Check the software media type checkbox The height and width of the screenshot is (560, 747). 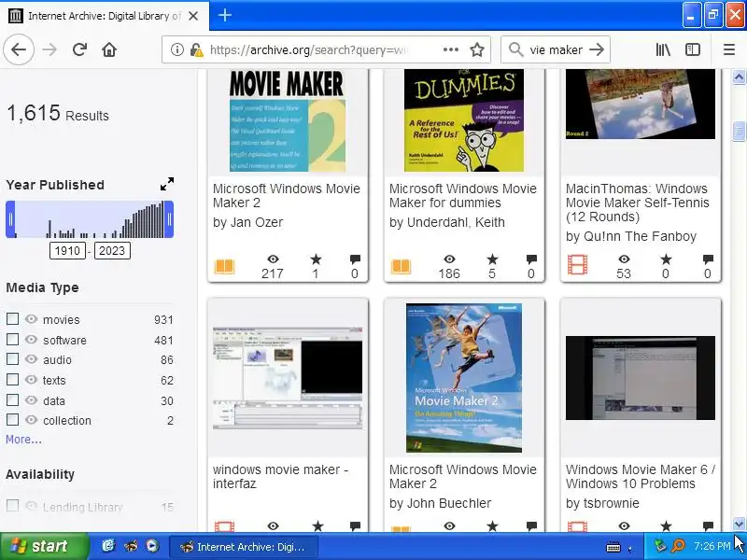pos(12,339)
